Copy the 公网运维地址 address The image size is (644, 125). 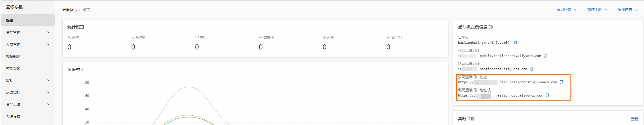click(545, 56)
